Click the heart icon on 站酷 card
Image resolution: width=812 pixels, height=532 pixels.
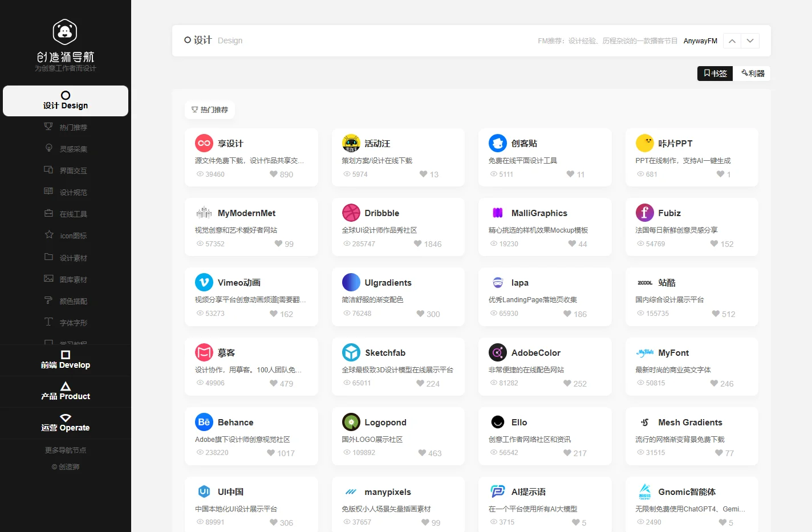pyautogui.click(x=716, y=314)
